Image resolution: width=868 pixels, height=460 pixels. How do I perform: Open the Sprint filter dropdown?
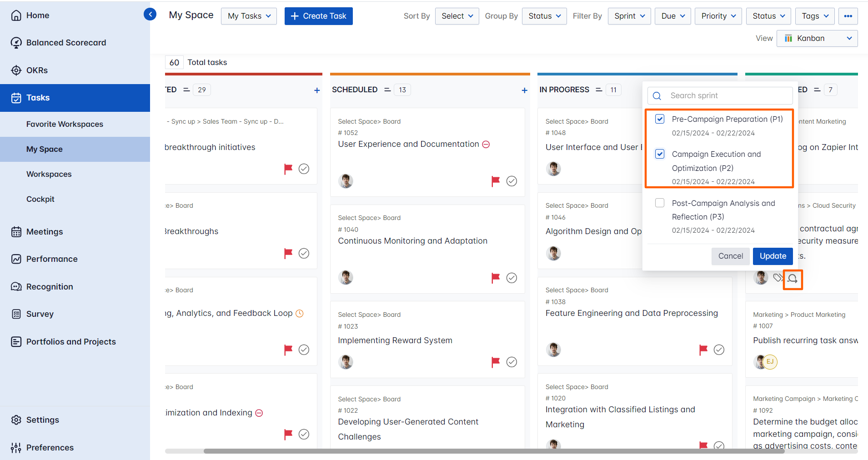[629, 16]
